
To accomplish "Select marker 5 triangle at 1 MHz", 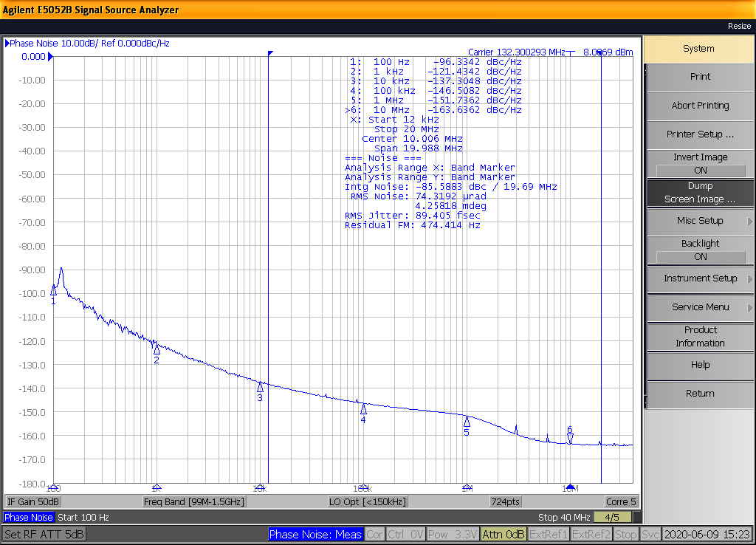I will point(467,422).
